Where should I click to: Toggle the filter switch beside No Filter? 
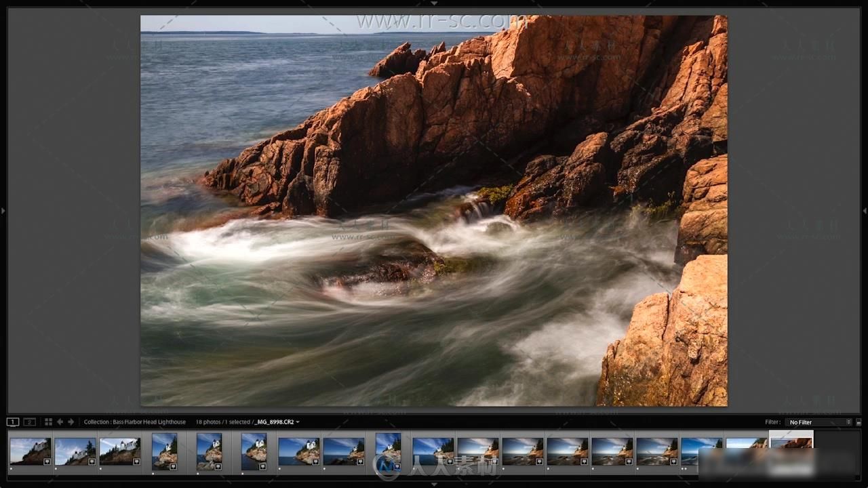point(859,422)
